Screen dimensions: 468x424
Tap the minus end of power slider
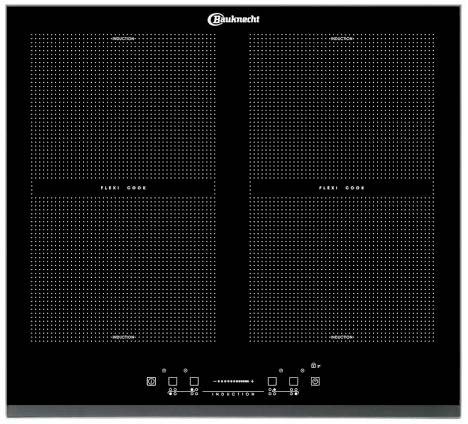pyautogui.click(x=214, y=381)
